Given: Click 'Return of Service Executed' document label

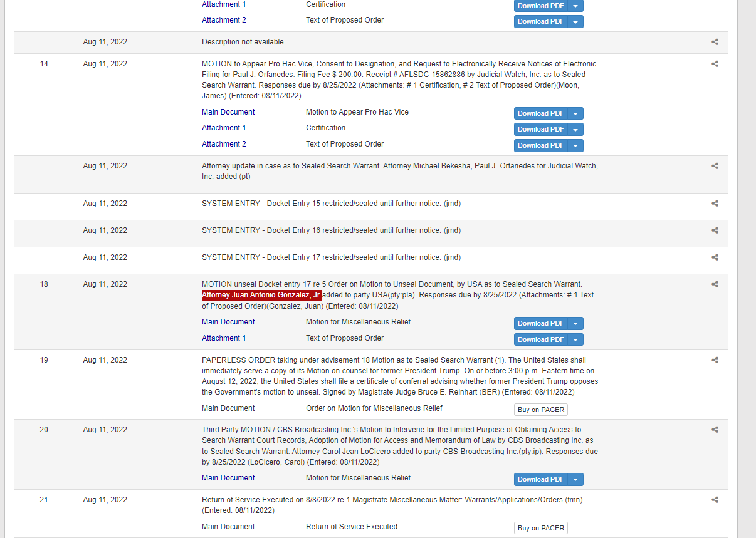Looking at the screenshot, I should [352, 527].
